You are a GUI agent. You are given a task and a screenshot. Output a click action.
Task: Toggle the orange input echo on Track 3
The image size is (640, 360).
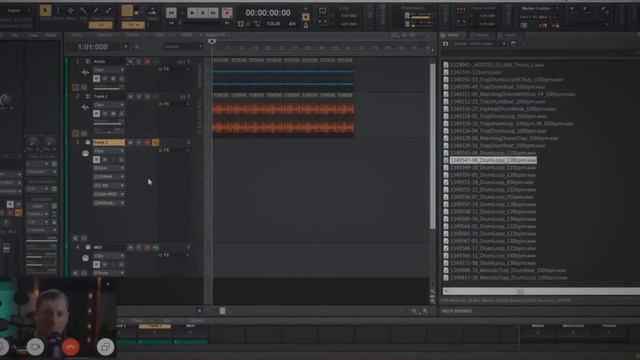[156, 142]
